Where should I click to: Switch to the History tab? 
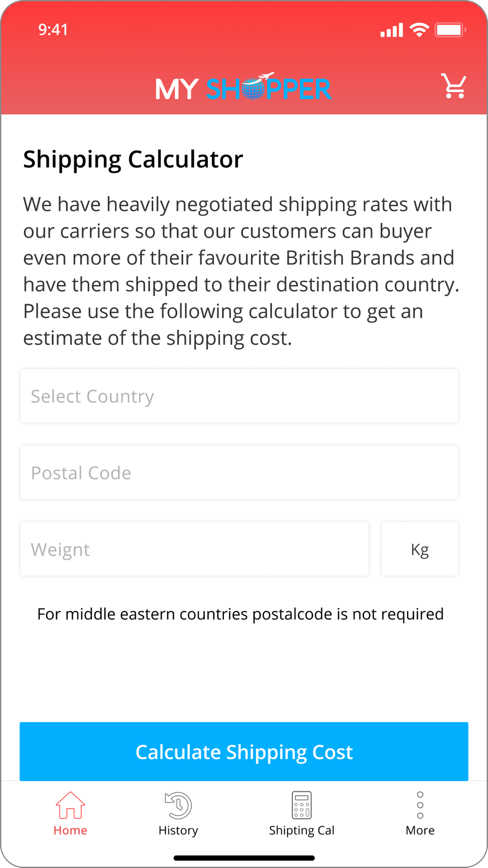(x=178, y=812)
